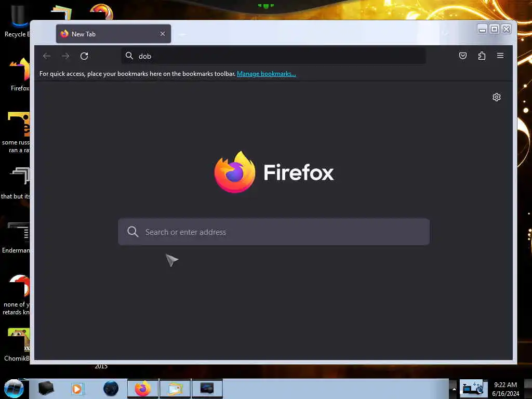Screen dimensions: 532x399
Task: Close the Firefox window
Action: 506,29
